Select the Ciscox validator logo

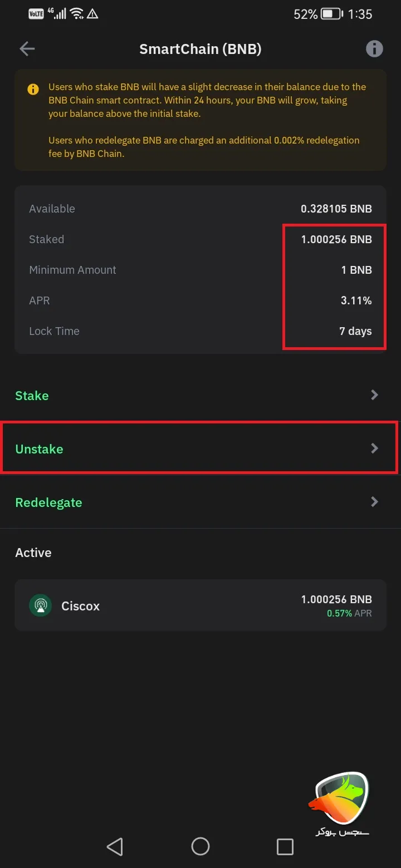(40, 605)
